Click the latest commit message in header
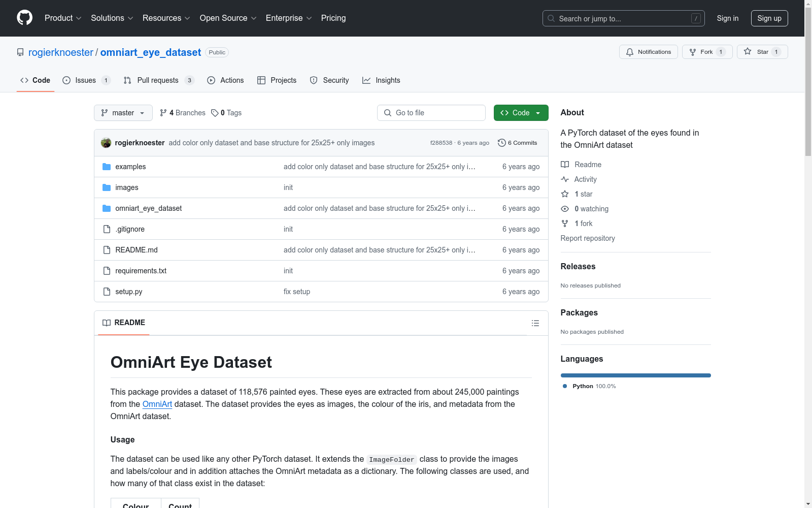Screen dimensions: 812x508 coord(272,143)
